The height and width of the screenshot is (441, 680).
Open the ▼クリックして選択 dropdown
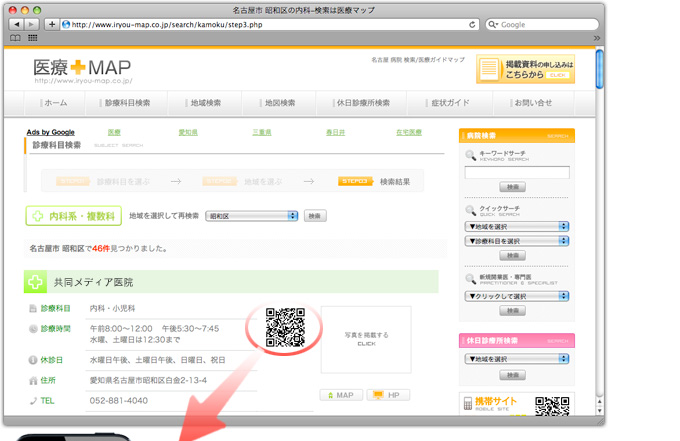tap(517, 296)
